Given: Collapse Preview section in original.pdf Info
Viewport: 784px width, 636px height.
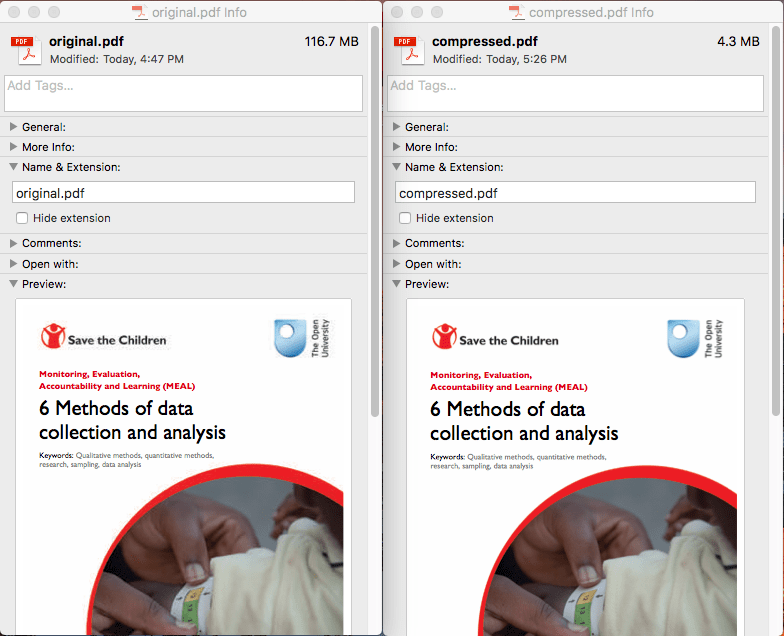Looking at the screenshot, I should pyautogui.click(x=14, y=284).
